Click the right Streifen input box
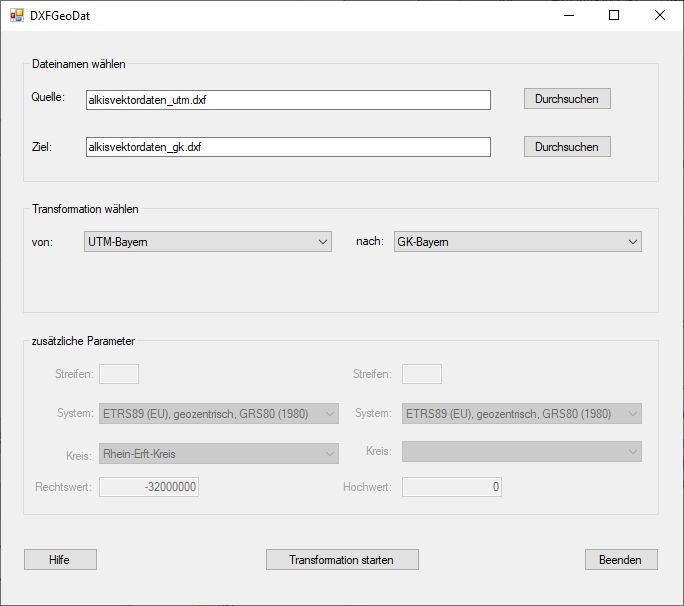This screenshot has width=684, height=606. (421, 374)
